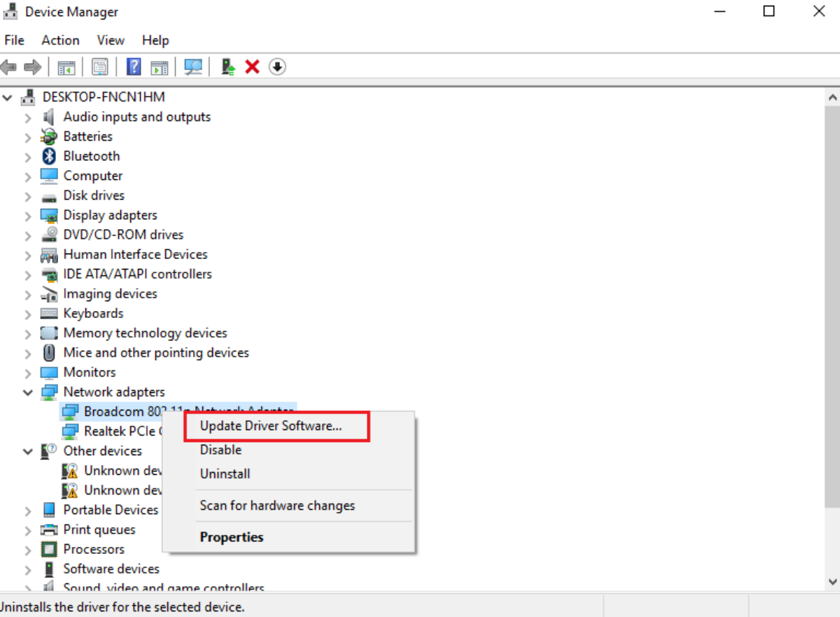Click the scrollbar down arrow
Screen dimensions: 840x617
[x=832, y=581]
